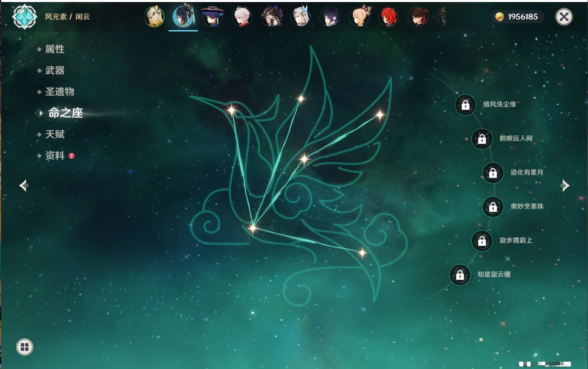Click the 风元素 / 闲云 title text
The width and height of the screenshot is (588, 369).
tap(67, 17)
